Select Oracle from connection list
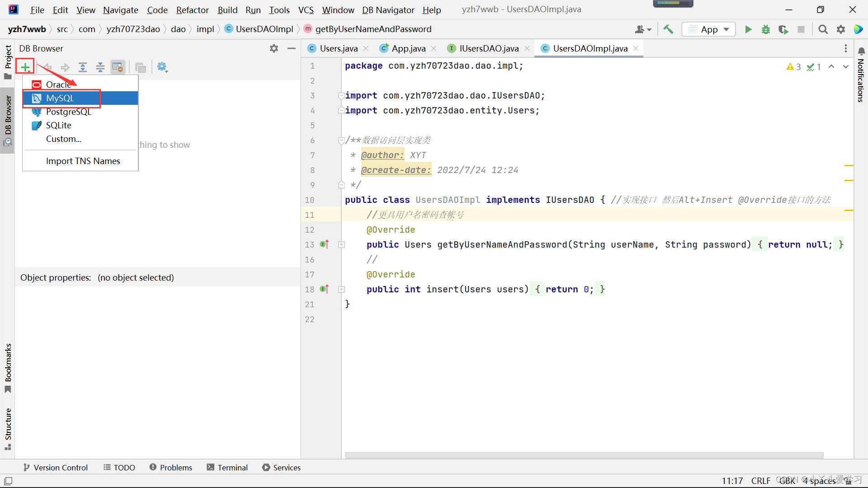 click(80, 84)
